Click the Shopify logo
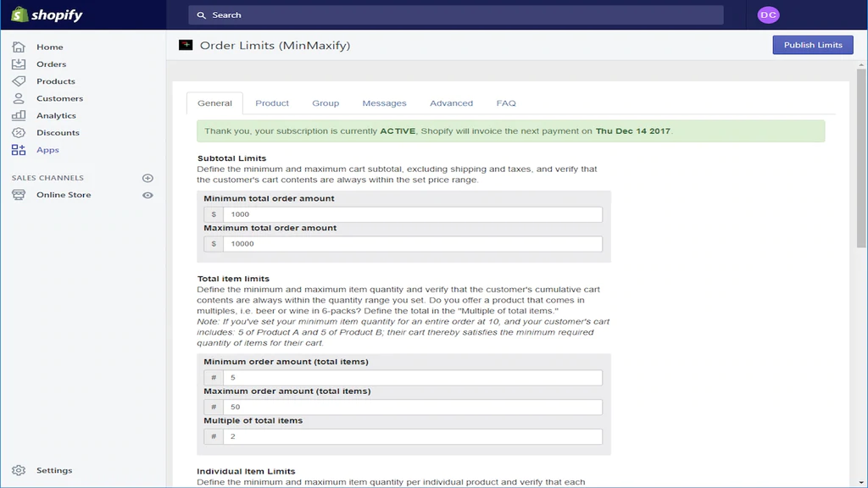This screenshot has width=868, height=488. coord(47,15)
